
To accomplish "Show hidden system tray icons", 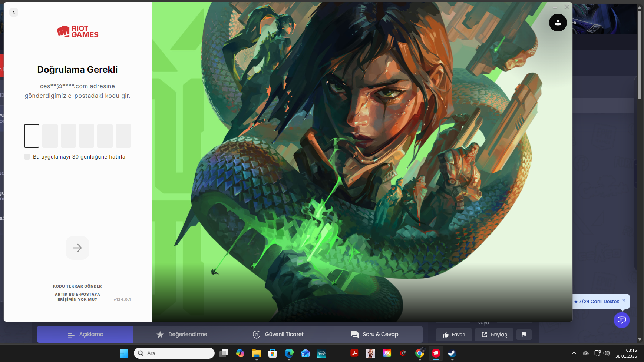I will pyautogui.click(x=574, y=353).
